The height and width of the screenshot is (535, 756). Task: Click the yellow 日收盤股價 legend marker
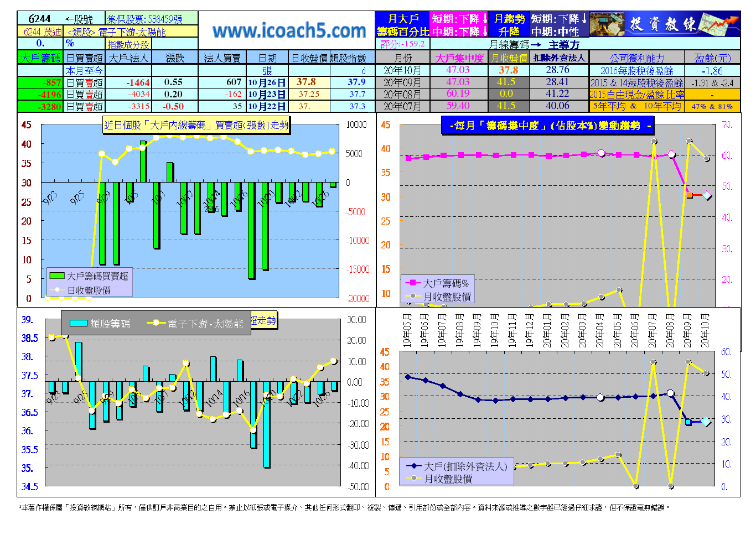(57, 290)
